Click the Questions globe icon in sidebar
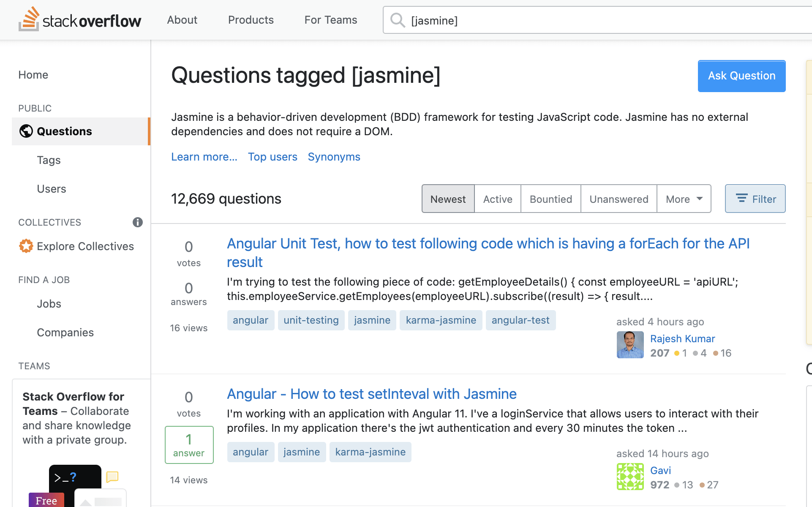The width and height of the screenshot is (812, 507). (26, 131)
